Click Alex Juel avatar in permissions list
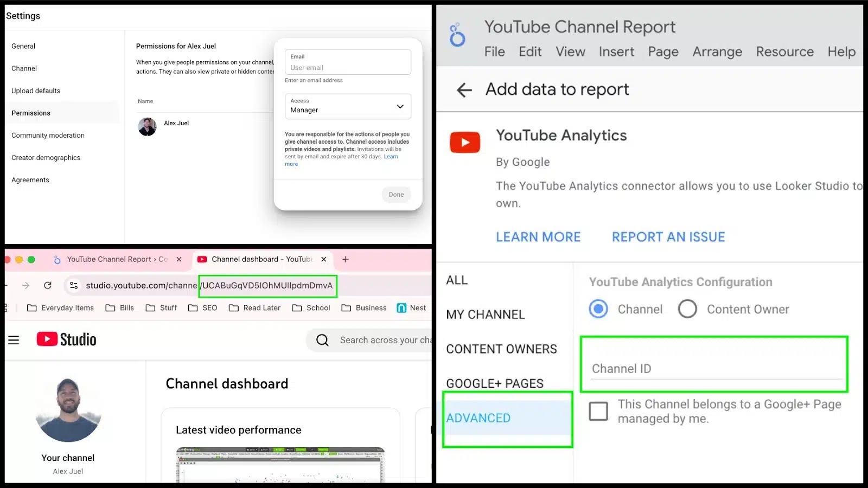Screen dimensions: 868x488 point(147,126)
